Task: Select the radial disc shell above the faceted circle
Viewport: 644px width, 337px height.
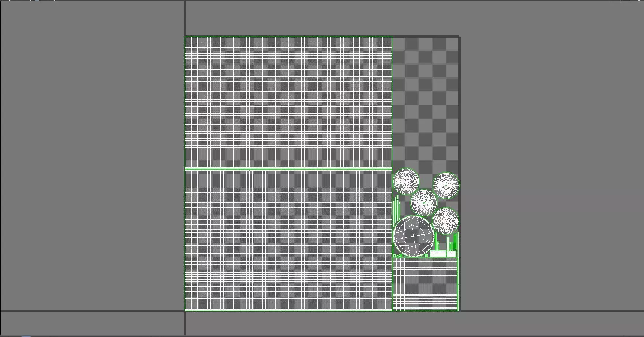Action: [406, 182]
